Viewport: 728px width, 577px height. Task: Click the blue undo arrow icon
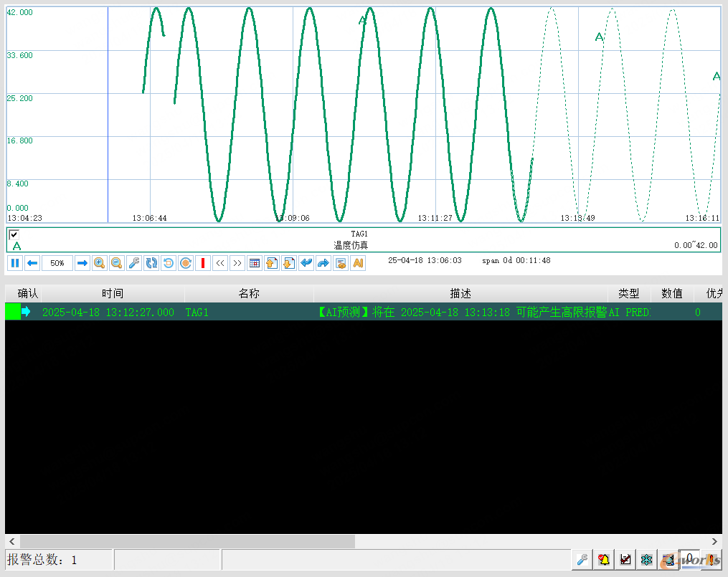pos(306,263)
